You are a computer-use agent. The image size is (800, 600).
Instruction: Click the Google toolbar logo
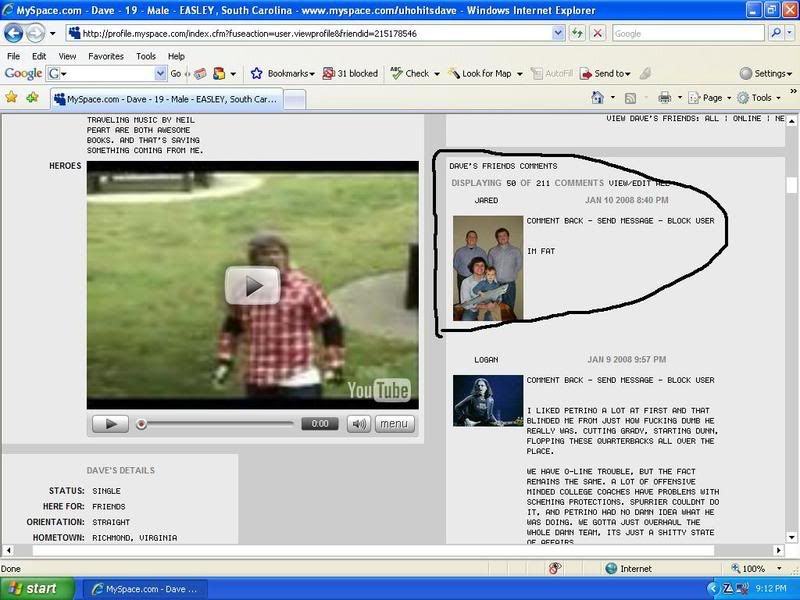23,73
